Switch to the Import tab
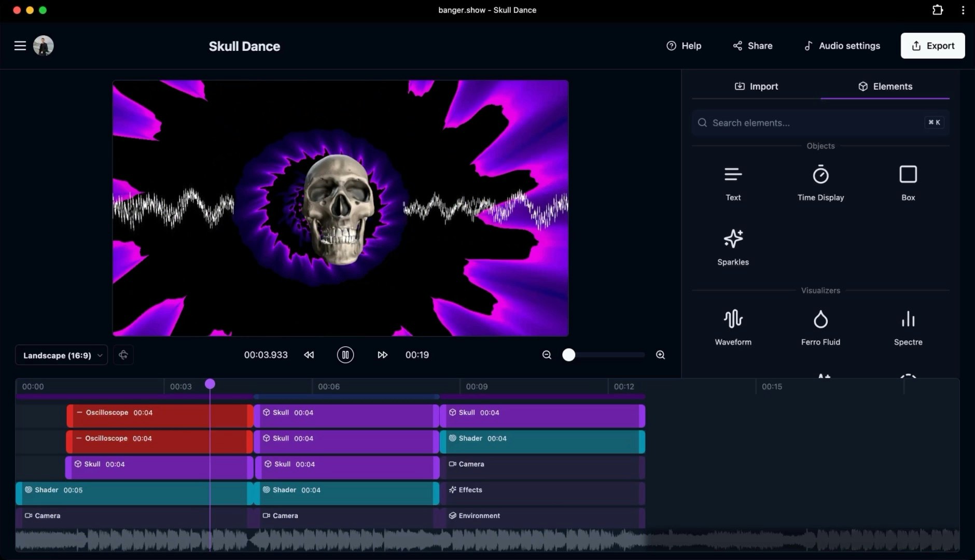This screenshot has width=975, height=560. (756, 87)
